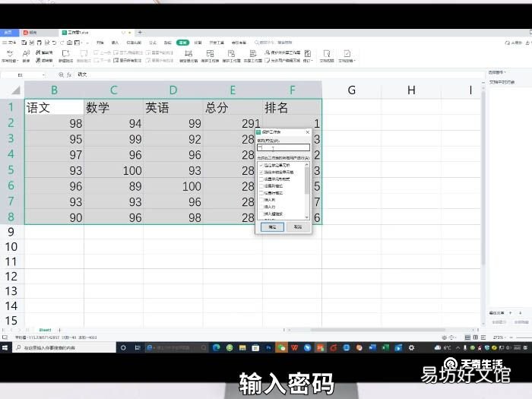Toggle first checked option 'select locked cells'
Image resolution: width=532 pixels, height=399 pixels.
[261, 165]
